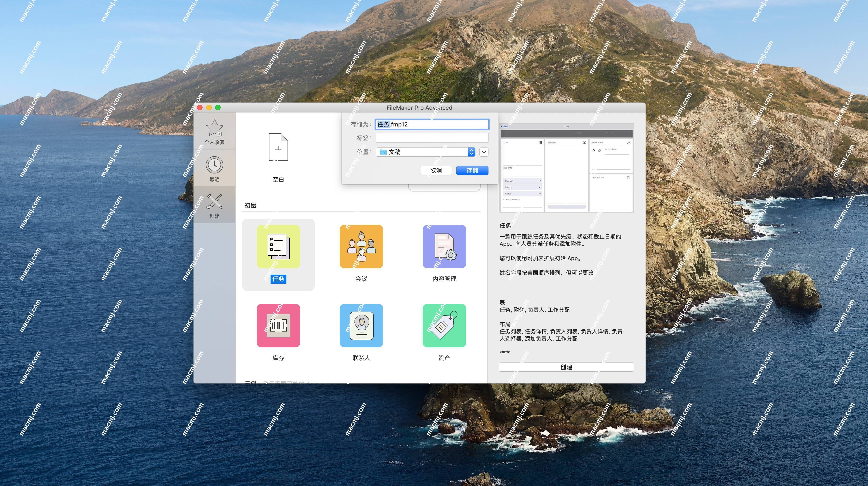Viewport: 868px width, 486px height.
Task: Click the 任务 heading in description panel
Action: (x=505, y=226)
